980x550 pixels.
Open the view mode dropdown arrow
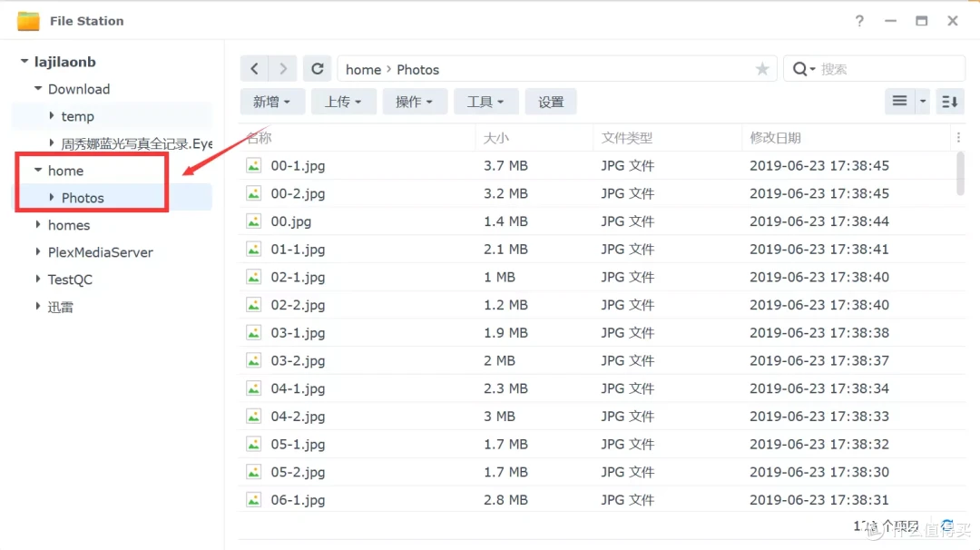[x=922, y=102]
